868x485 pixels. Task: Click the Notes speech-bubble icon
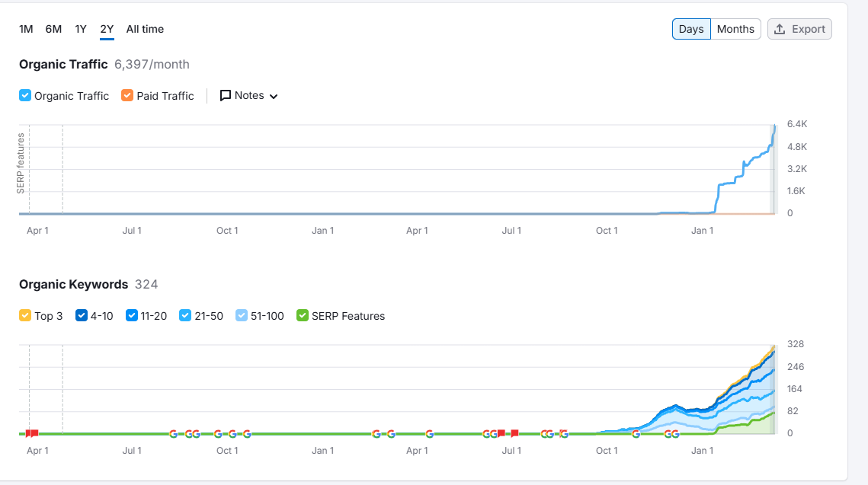click(x=226, y=96)
